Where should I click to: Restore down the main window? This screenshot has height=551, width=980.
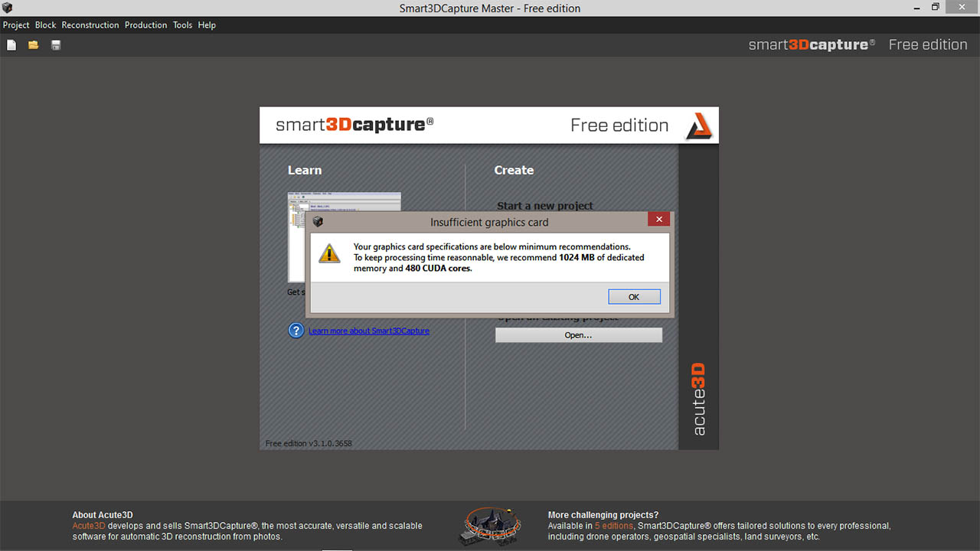[935, 8]
